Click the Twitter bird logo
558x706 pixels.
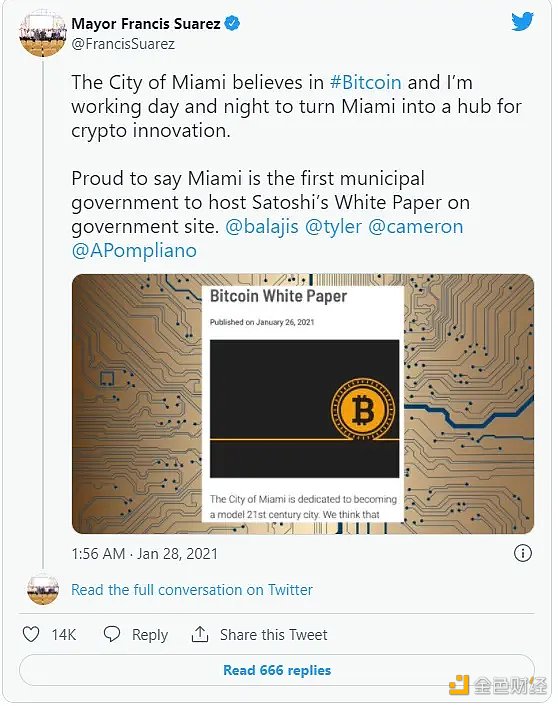click(522, 21)
